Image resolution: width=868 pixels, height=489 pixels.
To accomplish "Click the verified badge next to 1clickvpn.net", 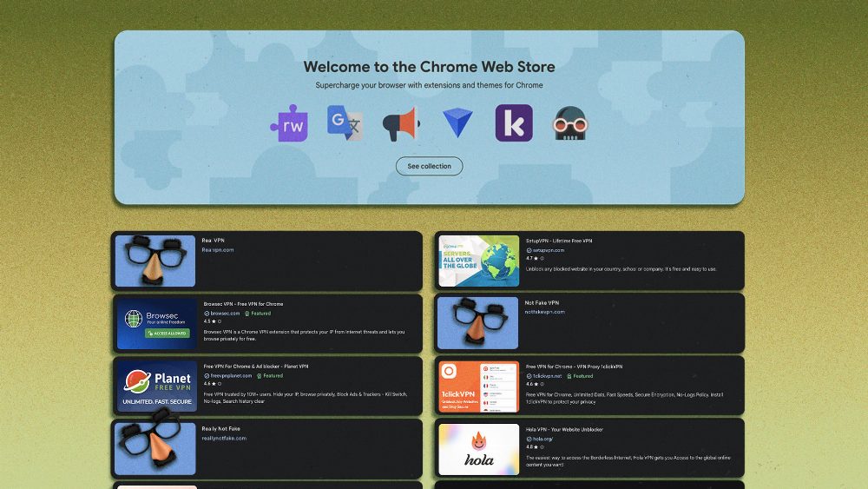I will point(529,376).
